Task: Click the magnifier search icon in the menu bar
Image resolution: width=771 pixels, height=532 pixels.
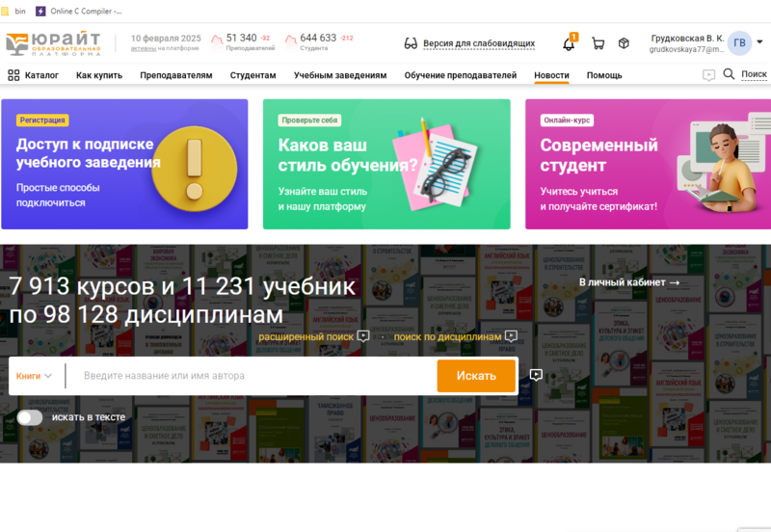Action: pos(729,74)
